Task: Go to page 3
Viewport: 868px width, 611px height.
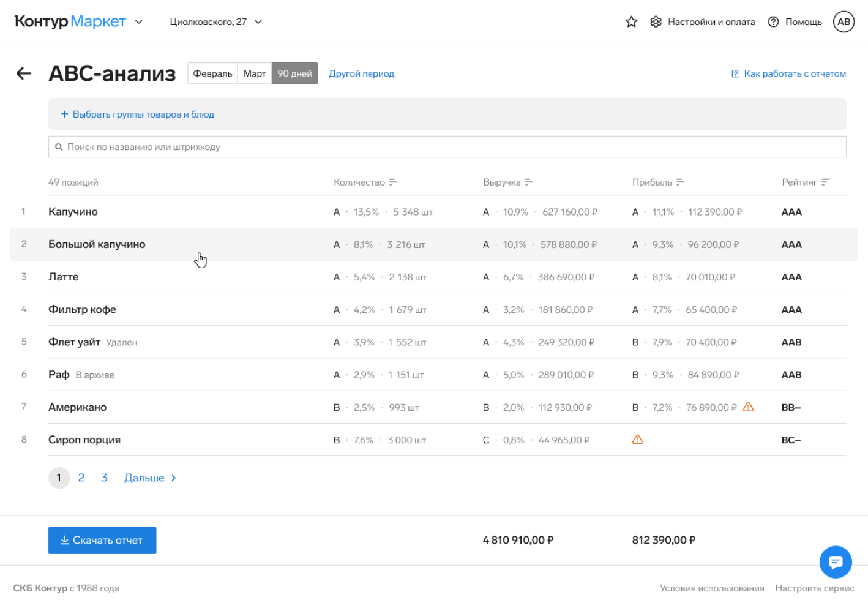Action: (x=105, y=478)
